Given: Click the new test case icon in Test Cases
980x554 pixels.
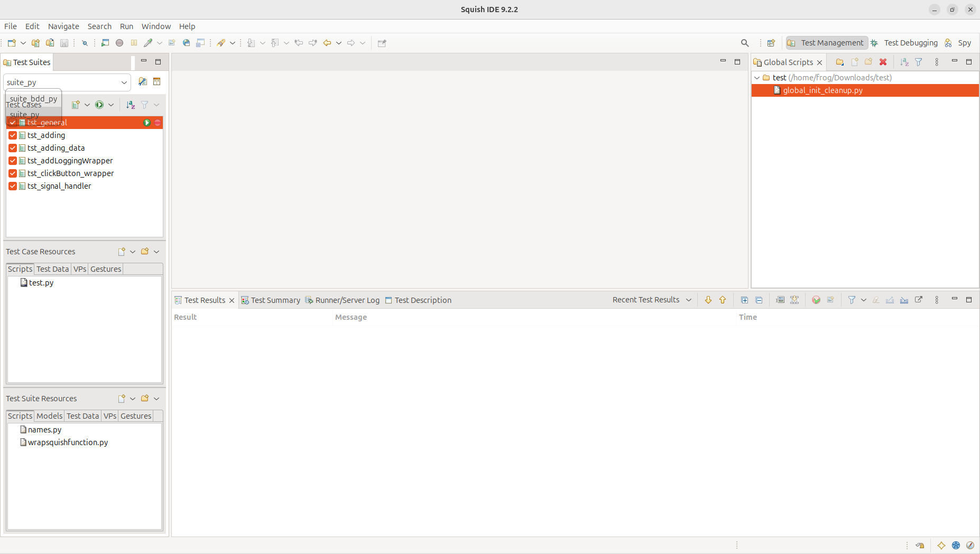Looking at the screenshot, I should pyautogui.click(x=76, y=105).
